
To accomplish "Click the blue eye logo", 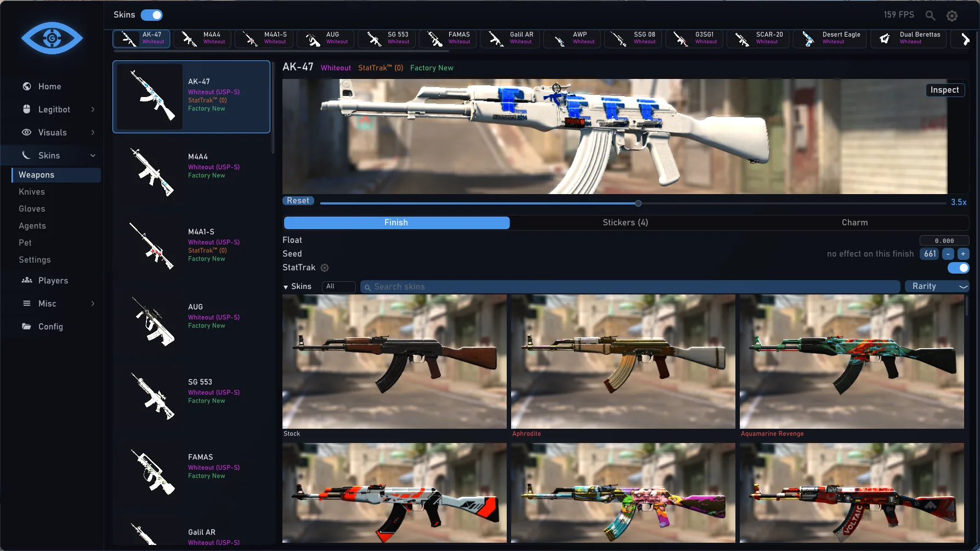I will tap(52, 38).
